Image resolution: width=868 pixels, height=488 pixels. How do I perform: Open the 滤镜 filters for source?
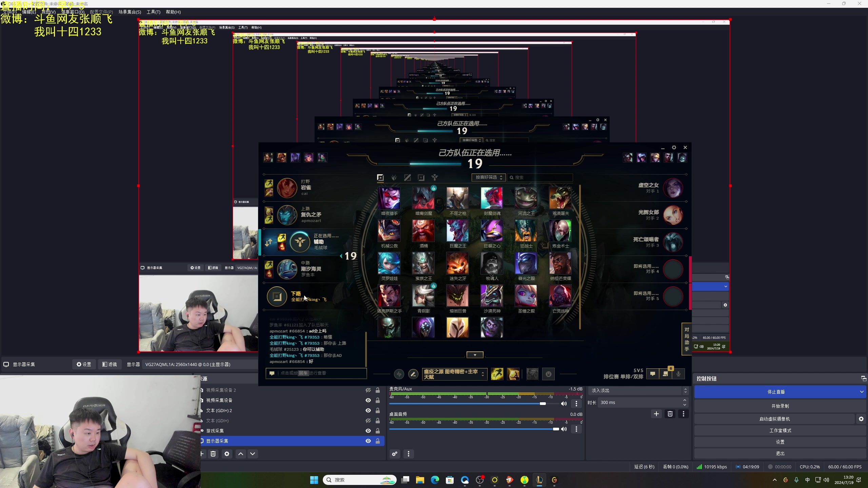click(110, 364)
